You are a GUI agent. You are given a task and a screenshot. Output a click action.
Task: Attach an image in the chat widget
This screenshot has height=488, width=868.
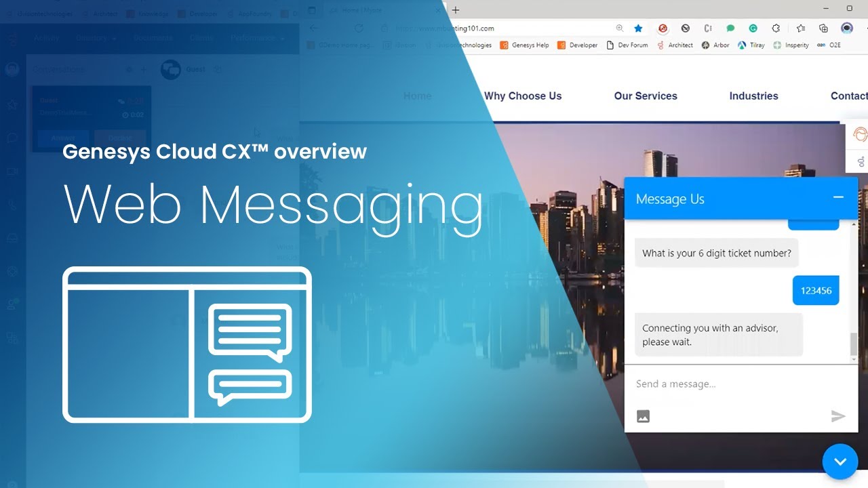(x=644, y=416)
